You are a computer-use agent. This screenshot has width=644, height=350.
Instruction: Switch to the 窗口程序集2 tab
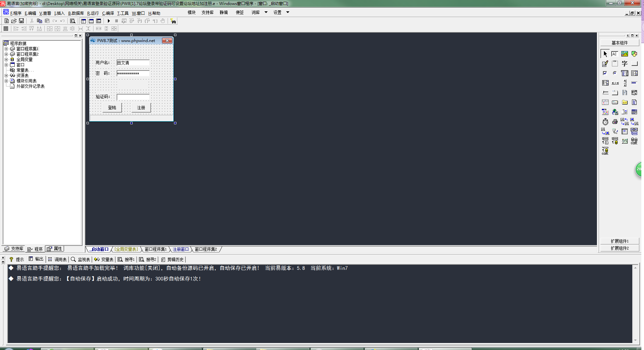(x=206, y=249)
